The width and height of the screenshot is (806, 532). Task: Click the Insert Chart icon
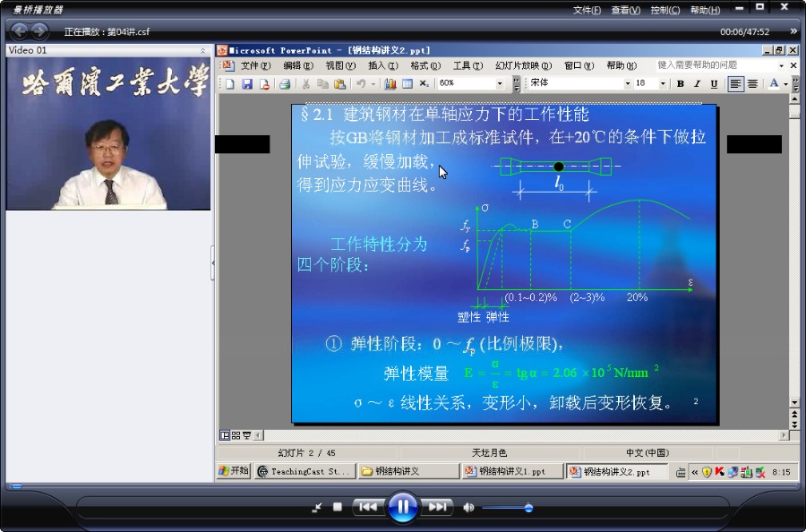coord(390,84)
